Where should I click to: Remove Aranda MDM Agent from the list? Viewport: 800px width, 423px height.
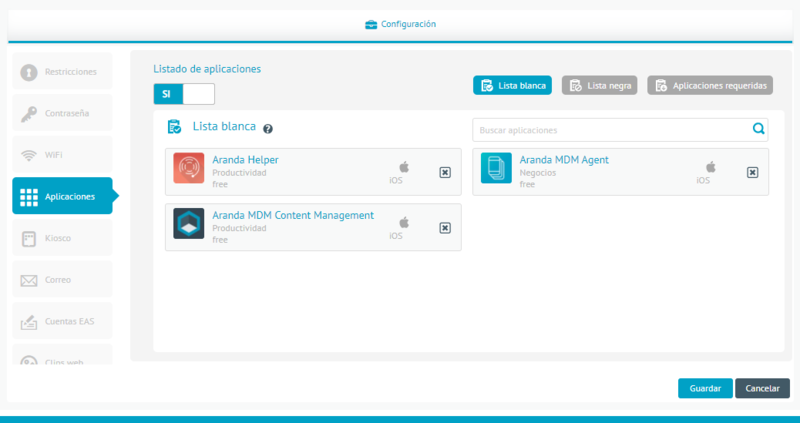click(752, 172)
